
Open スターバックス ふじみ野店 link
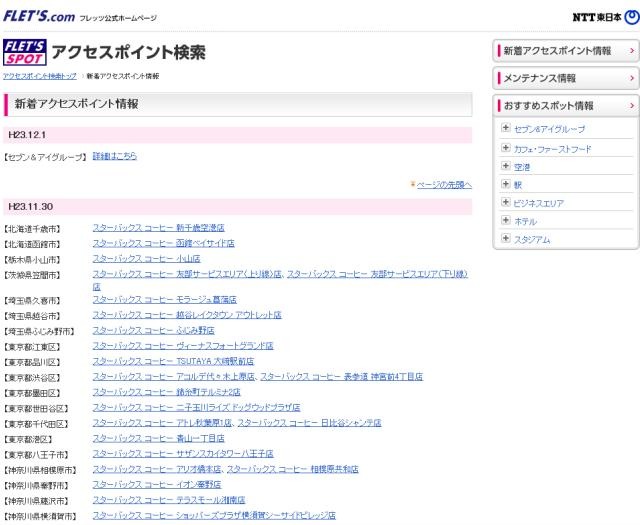coord(153,331)
